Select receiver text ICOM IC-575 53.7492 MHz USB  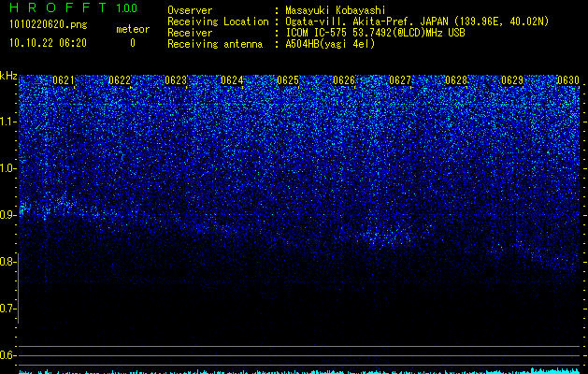tap(375, 33)
